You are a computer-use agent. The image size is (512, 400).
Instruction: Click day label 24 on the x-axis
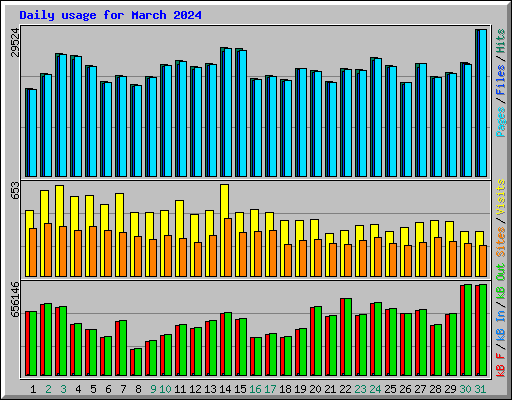(x=375, y=389)
